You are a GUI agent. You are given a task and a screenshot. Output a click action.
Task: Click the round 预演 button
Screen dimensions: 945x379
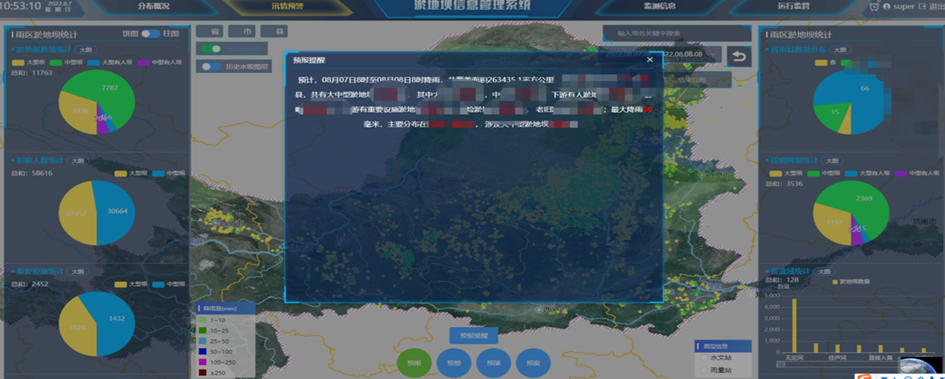coord(493,363)
